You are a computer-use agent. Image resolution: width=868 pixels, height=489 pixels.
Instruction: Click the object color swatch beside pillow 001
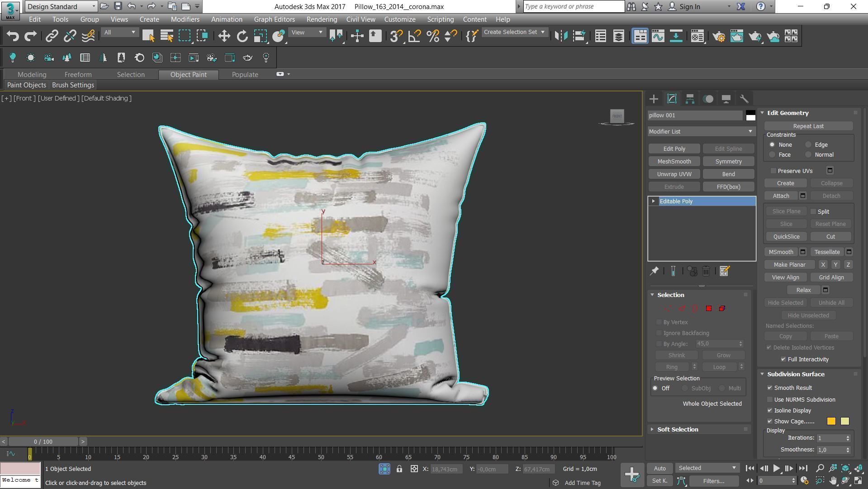click(750, 115)
